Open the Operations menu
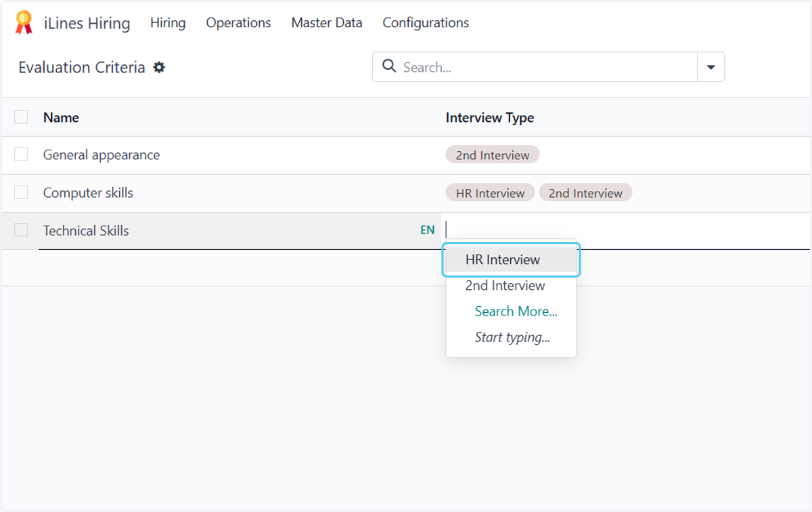 (238, 22)
